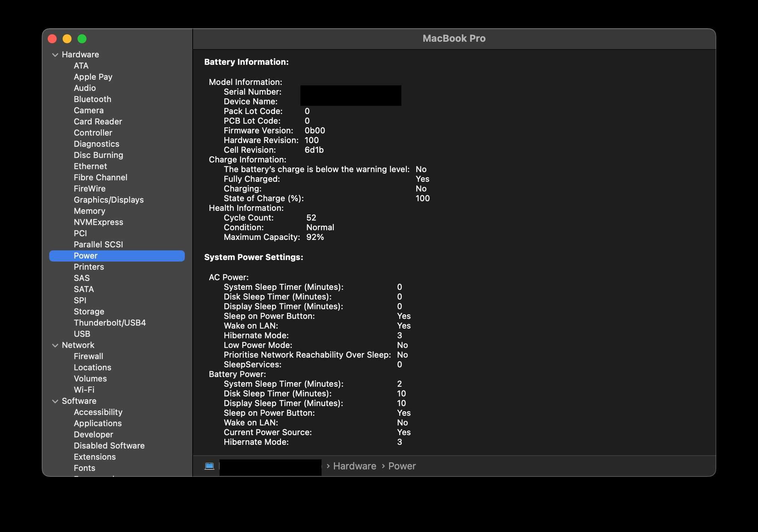This screenshot has width=758, height=532.
Task: Click the Current Power Source label
Action: 268,432
